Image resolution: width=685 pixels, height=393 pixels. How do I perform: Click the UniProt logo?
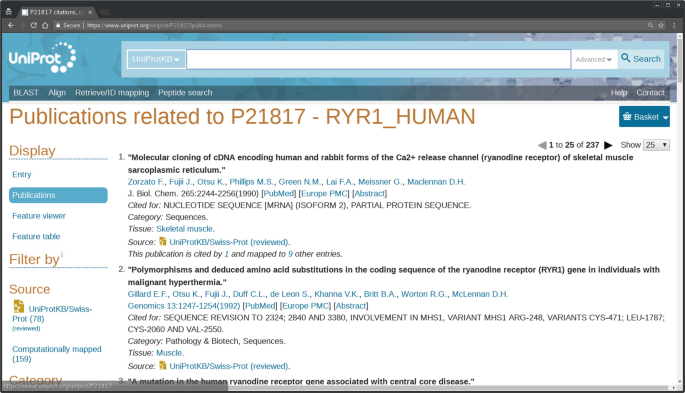[42, 57]
